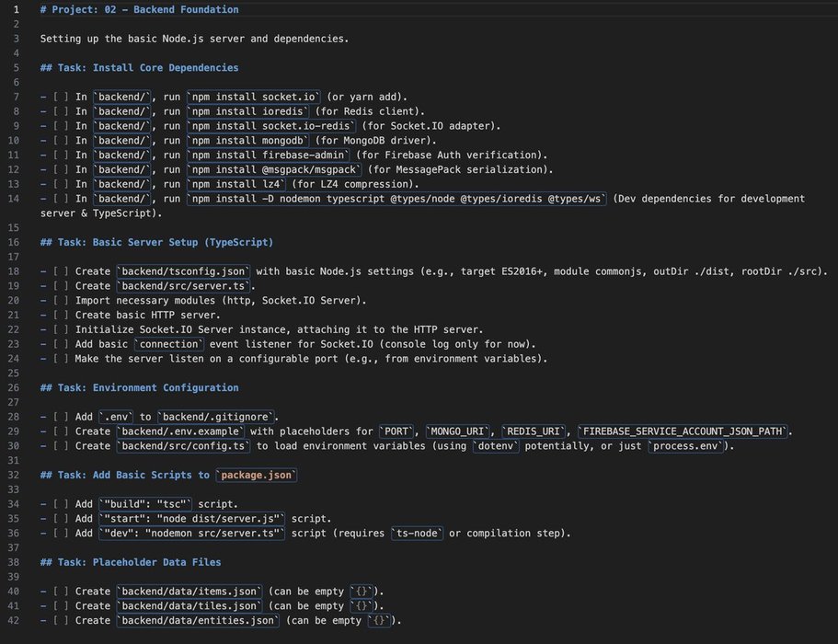Check the box for the "build": "tsc" script
This screenshot has height=644, width=838.
[59, 504]
